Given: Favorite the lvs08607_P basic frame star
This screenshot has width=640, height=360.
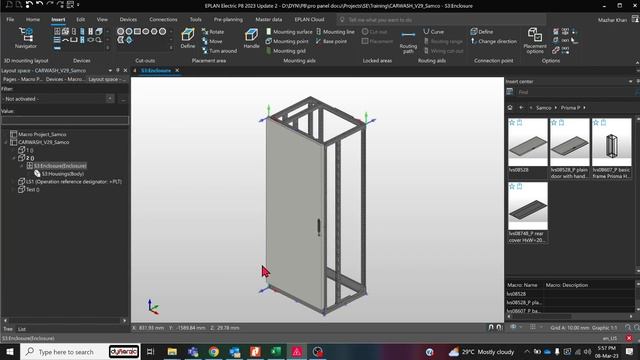Looking at the screenshot, I should tap(596, 122).
